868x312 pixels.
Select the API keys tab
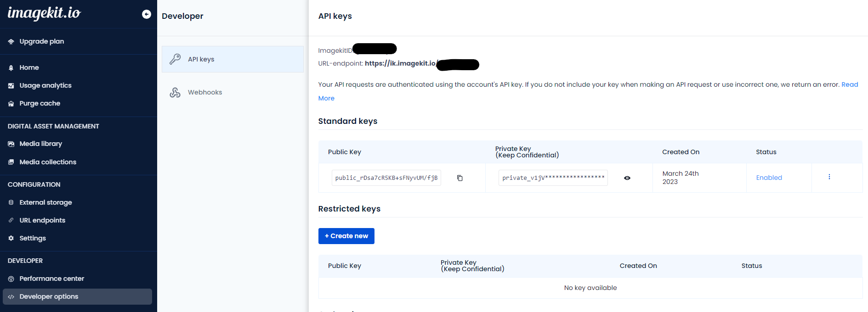click(x=233, y=59)
